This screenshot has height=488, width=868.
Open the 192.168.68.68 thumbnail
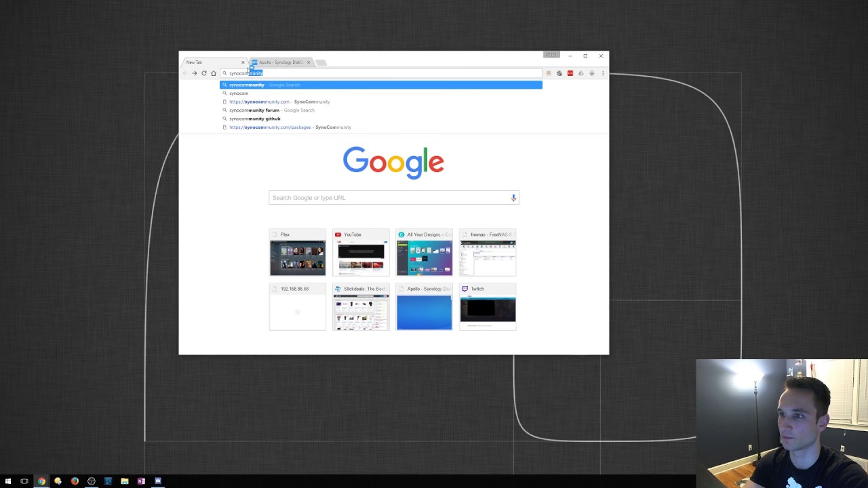coord(298,307)
